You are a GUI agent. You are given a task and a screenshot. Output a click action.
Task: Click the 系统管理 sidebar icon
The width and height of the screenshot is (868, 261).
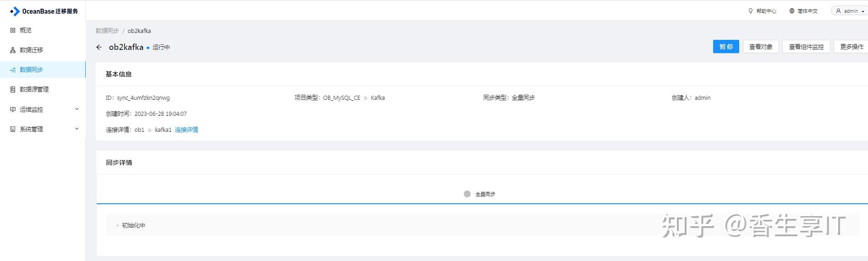point(13,130)
